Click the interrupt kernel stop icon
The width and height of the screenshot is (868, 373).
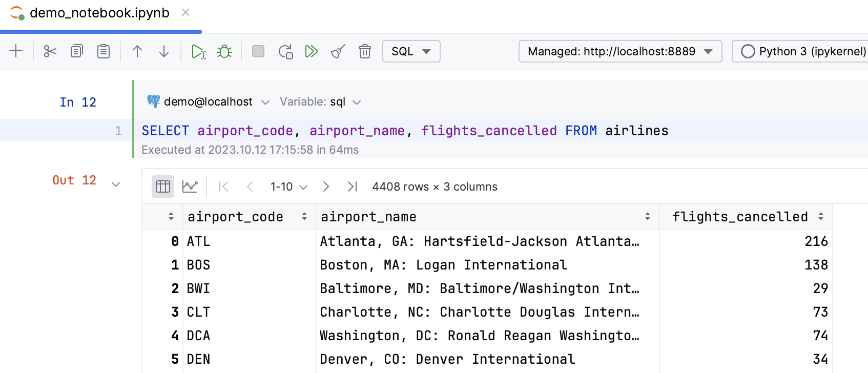pos(258,51)
